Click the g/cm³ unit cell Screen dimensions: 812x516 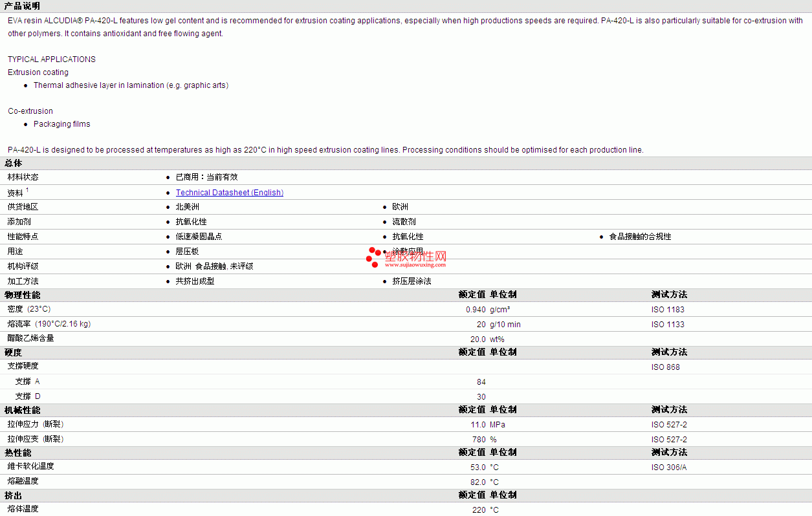pos(500,310)
